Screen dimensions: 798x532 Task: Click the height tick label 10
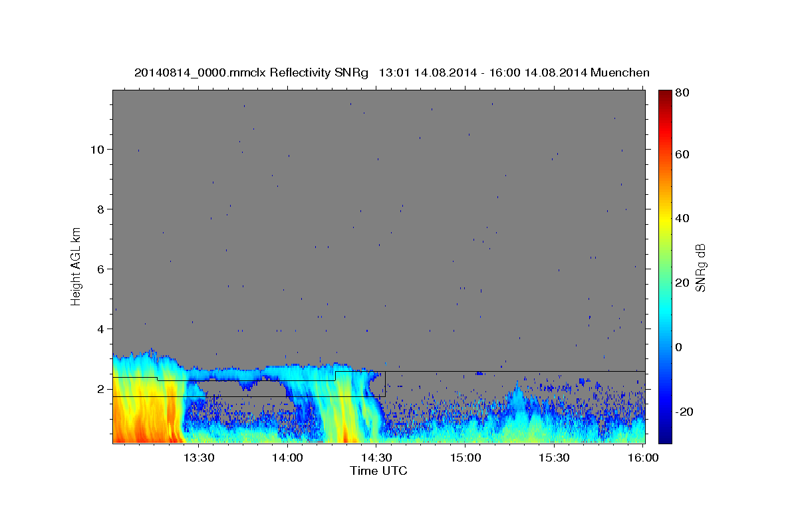pos(98,150)
